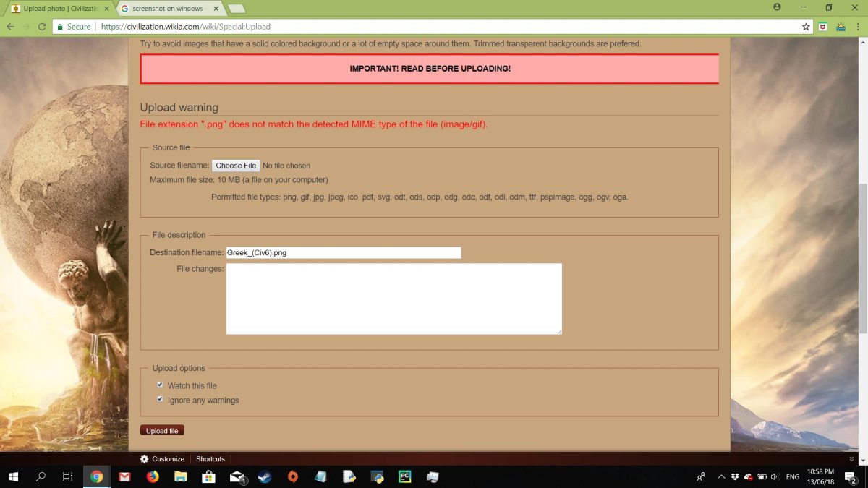Click the Upload file button

point(162,431)
